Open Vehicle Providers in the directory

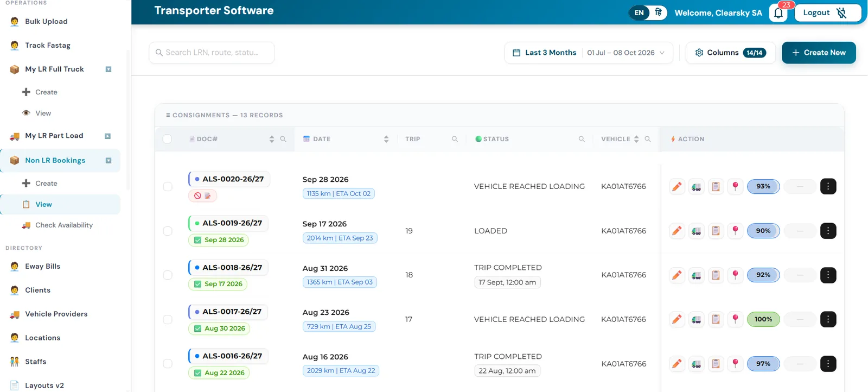coord(56,314)
